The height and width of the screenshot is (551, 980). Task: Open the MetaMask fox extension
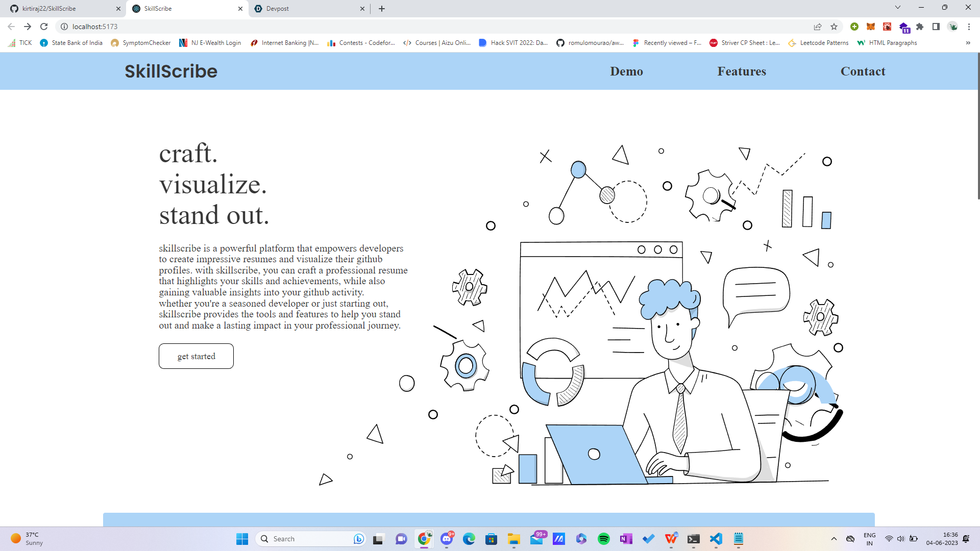pos(871,27)
